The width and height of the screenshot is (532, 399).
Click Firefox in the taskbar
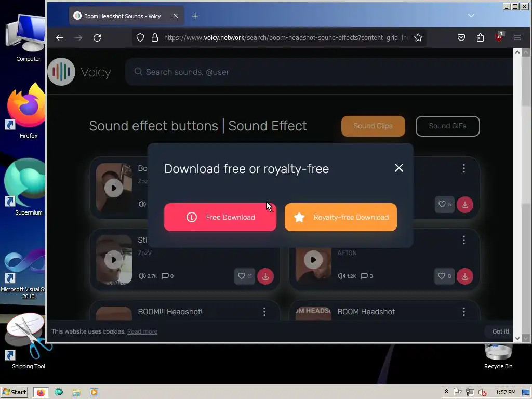tap(41, 393)
